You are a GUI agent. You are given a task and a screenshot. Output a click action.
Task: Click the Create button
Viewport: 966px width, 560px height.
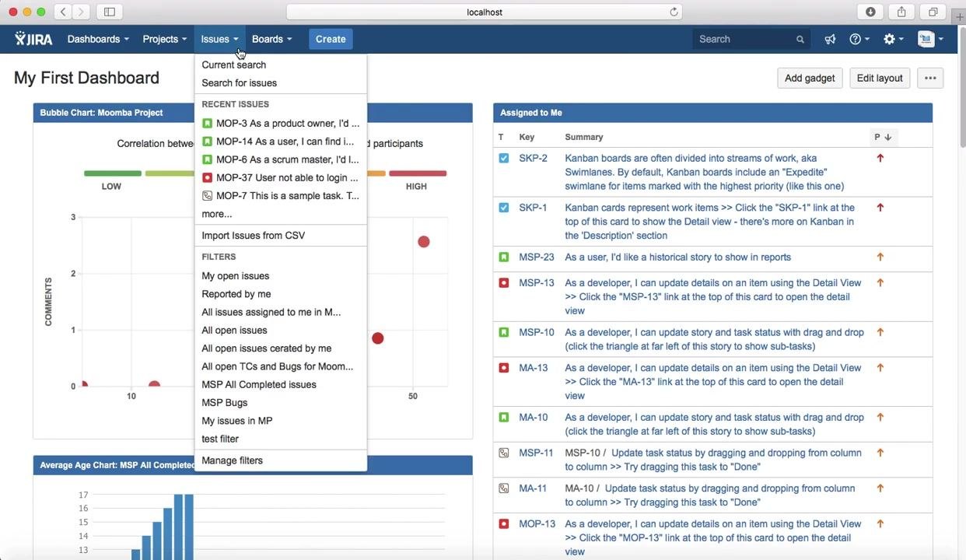(331, 39)
